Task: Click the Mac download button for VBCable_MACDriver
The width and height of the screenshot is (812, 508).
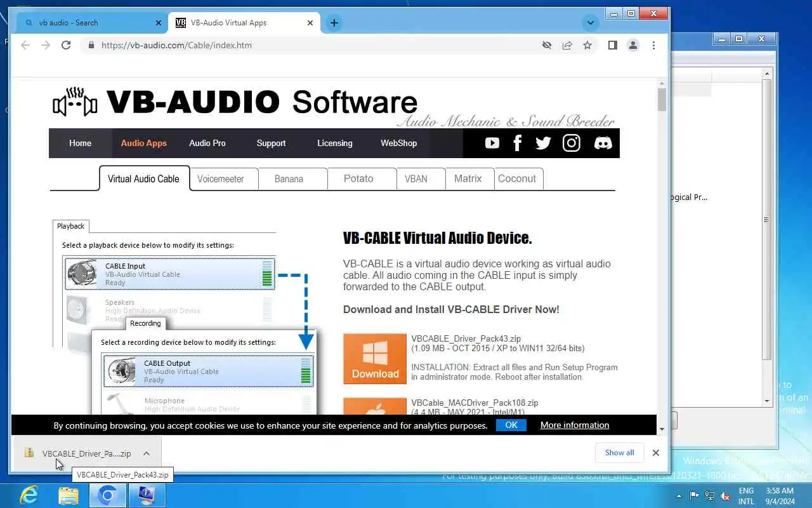Action: click(375, 406)
